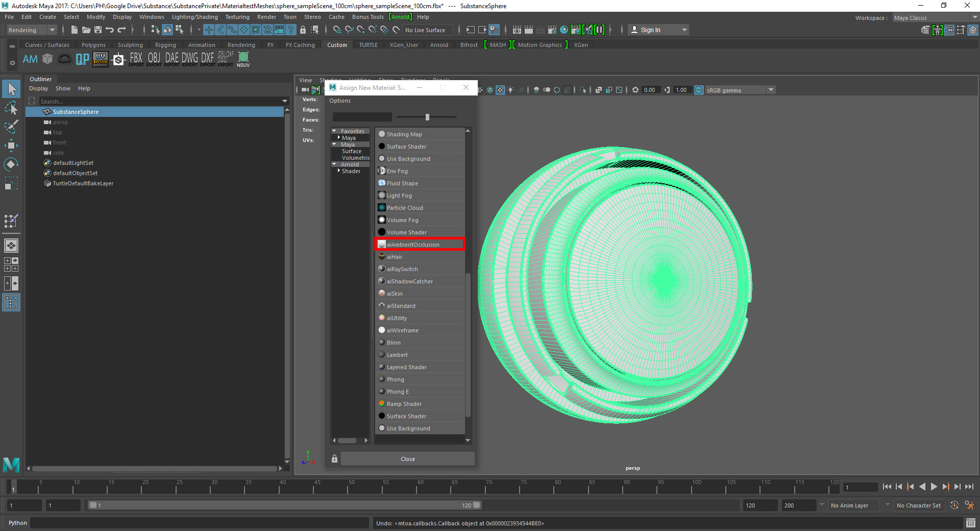Toggle the Outliner panel layout button

coord(11,302)
